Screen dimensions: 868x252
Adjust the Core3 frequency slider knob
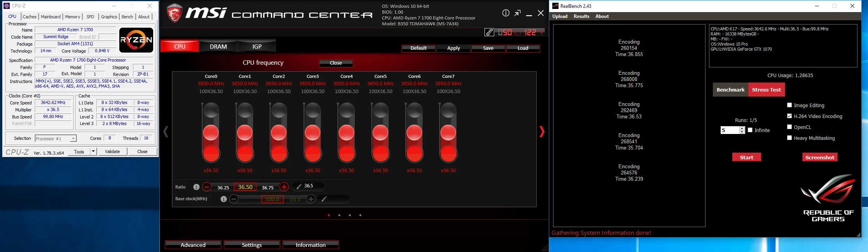[x=313, y=132]
